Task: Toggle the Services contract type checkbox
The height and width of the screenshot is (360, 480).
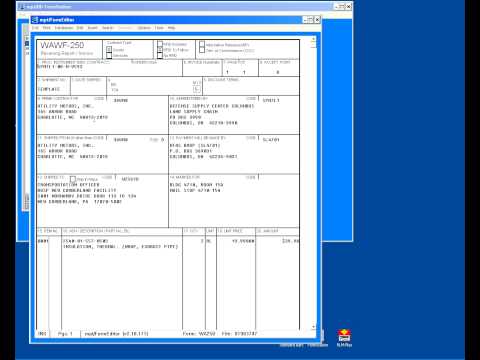Action: 109,55
